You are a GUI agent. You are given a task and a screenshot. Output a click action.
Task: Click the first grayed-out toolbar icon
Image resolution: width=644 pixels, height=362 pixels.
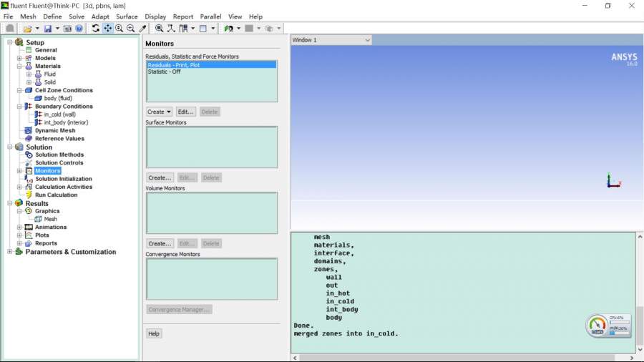10,29
